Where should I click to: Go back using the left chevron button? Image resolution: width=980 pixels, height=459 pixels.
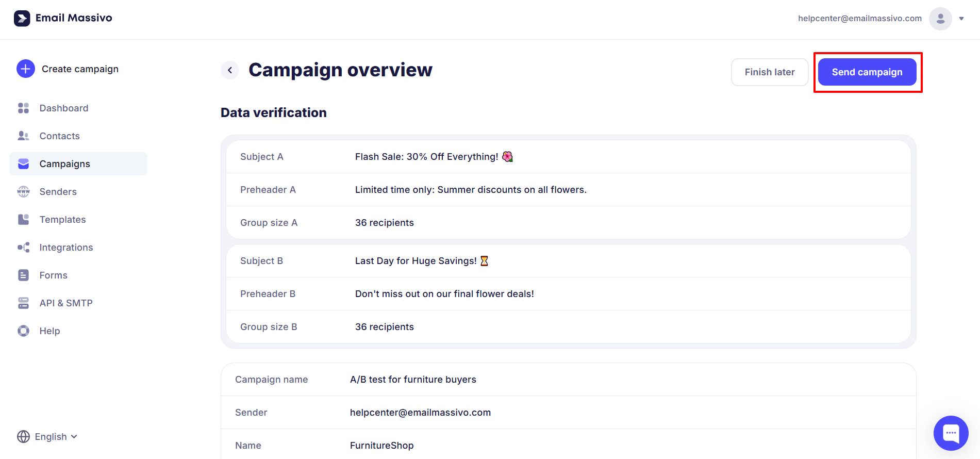[230, 70]
